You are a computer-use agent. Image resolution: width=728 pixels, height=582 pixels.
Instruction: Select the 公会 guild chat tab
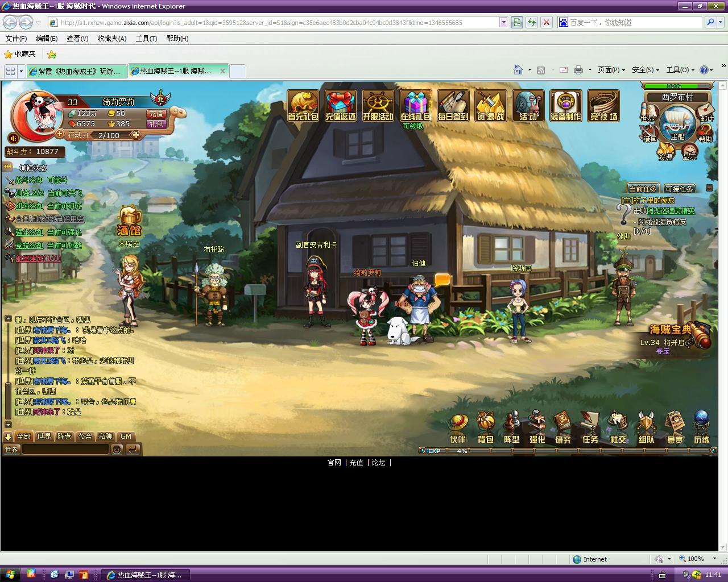tap(85, 436)
